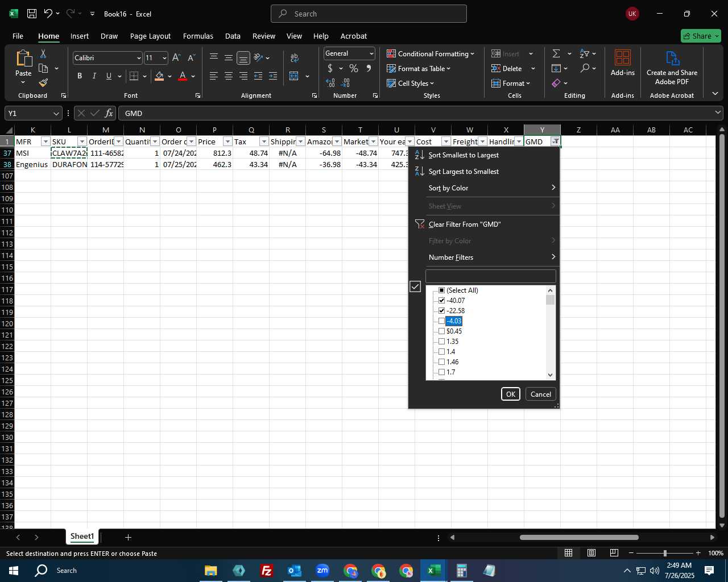This screenshot has width=728, height=582.
Task: Check the 1.46 filter value
Action: (x=441, y=362)
